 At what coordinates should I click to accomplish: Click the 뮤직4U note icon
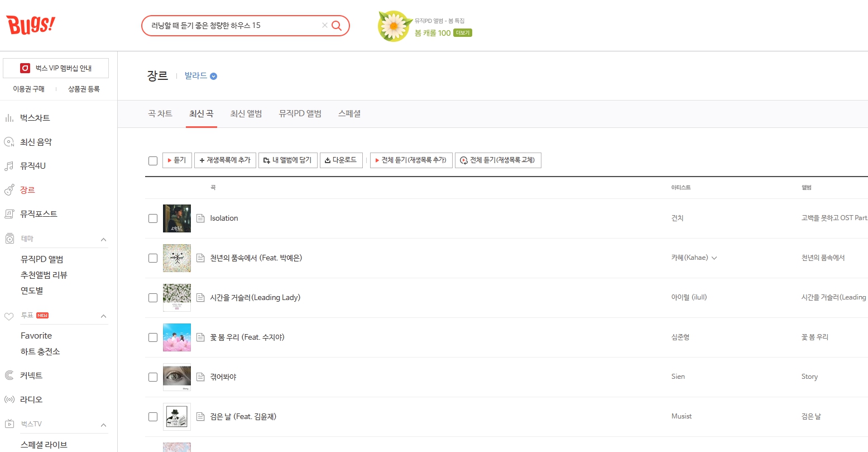9,166
